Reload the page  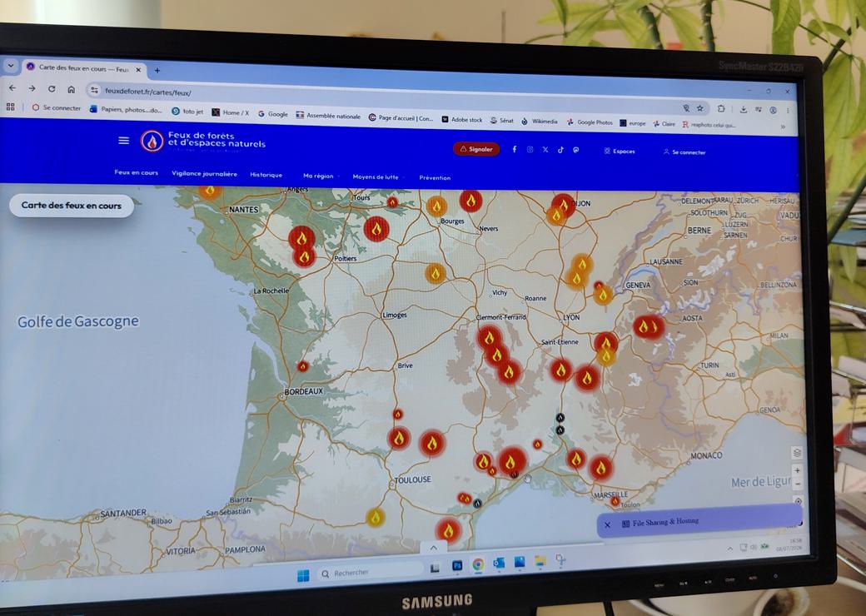(52, 89)
